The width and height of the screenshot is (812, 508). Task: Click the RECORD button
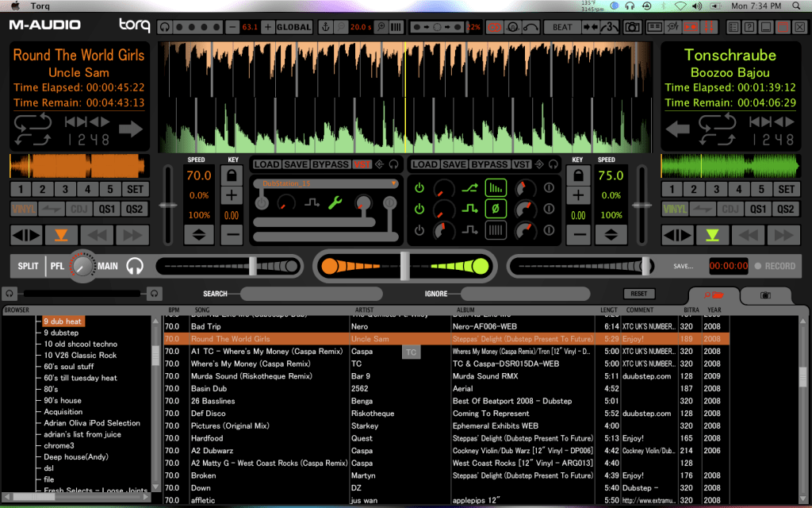pyautogui.click(x=775, y=266)
